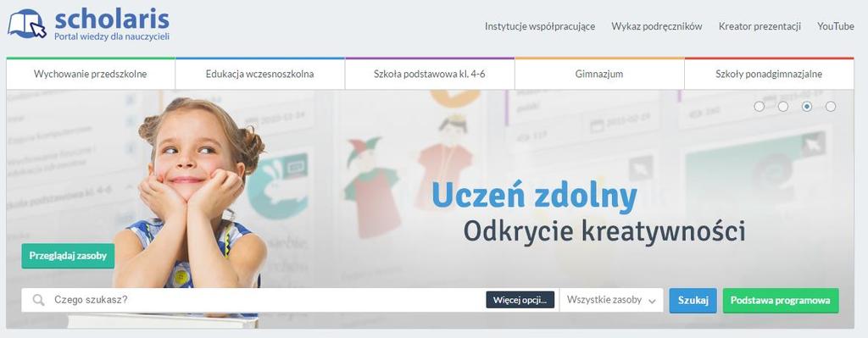Image resolution: width=868 pixels, height=338 pixels.
Task: Open Wykaz podręczników link
Action: pyautogui.click(x=657, y=26)
